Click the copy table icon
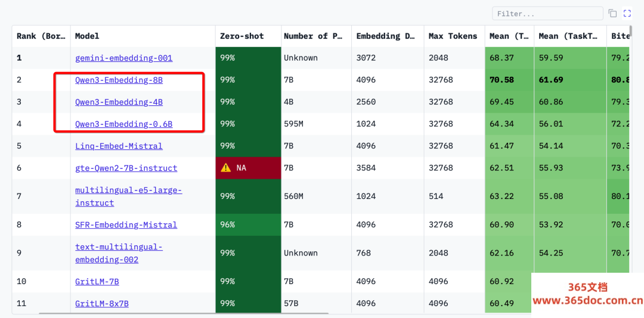 point(612,13)
